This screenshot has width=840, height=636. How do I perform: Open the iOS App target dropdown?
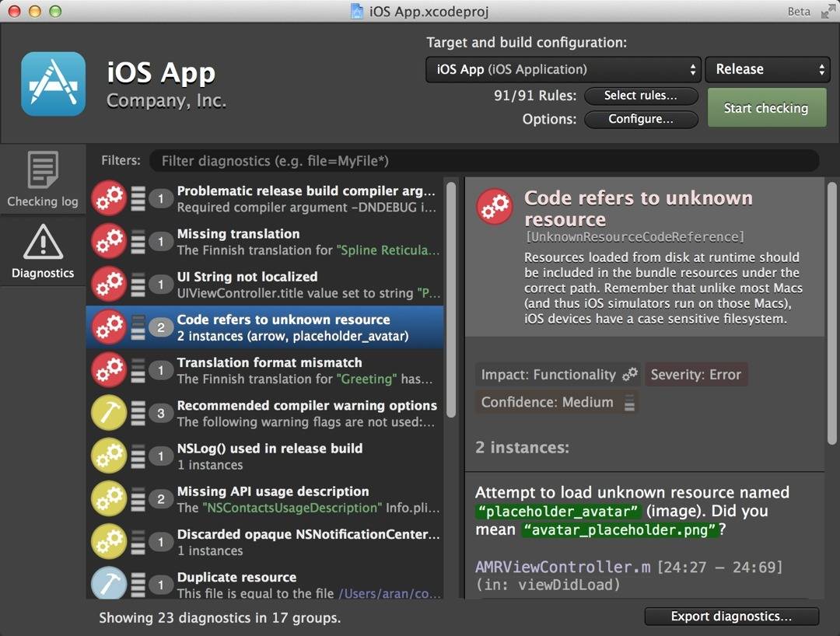click(563, 69)
